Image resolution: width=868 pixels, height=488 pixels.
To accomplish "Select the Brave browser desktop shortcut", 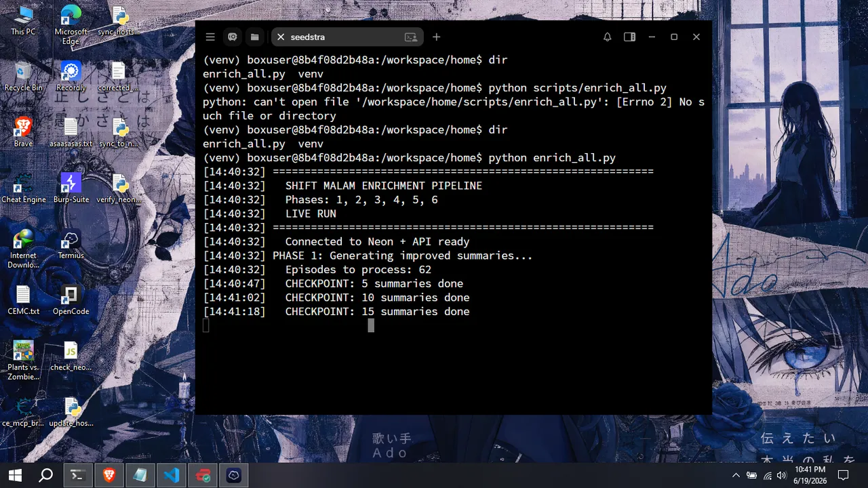I will pyautogui.click(x=23, y=132).
